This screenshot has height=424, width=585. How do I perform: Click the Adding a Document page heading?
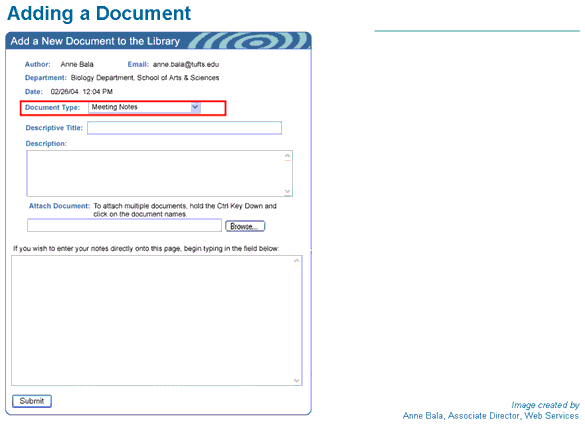point(99,13)
